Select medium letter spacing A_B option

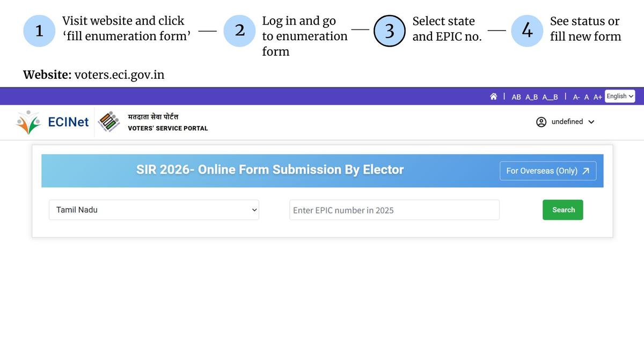point(531,97)
